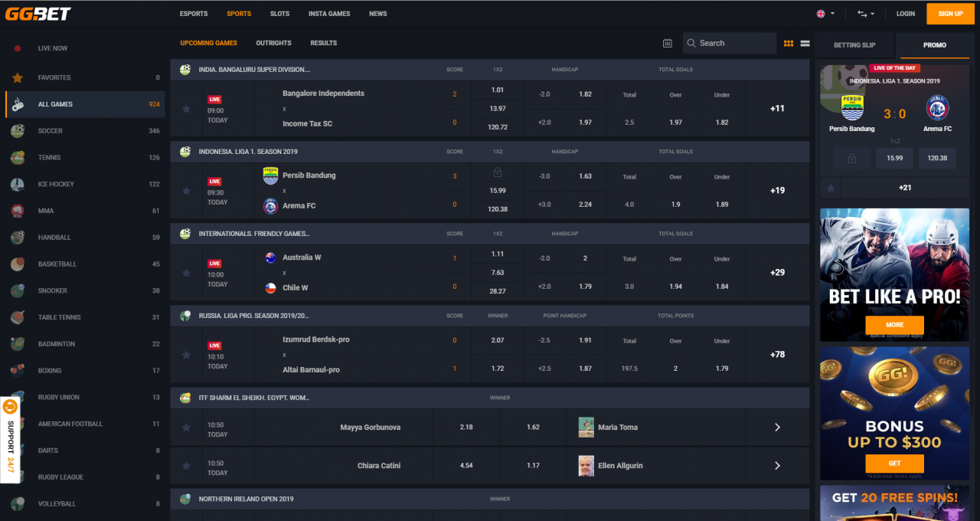Select 1.82 handicap odds for Bangalore Independents

585,95
